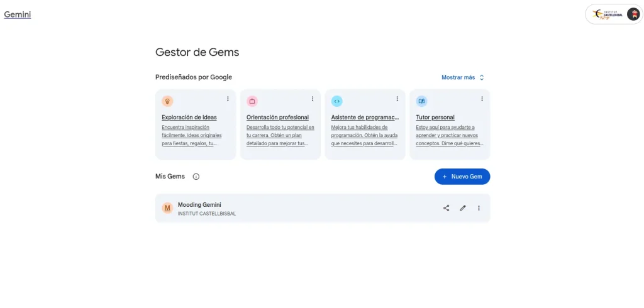
Task: Open more options menu for Asistente de programación
Action: click(397, 99)
